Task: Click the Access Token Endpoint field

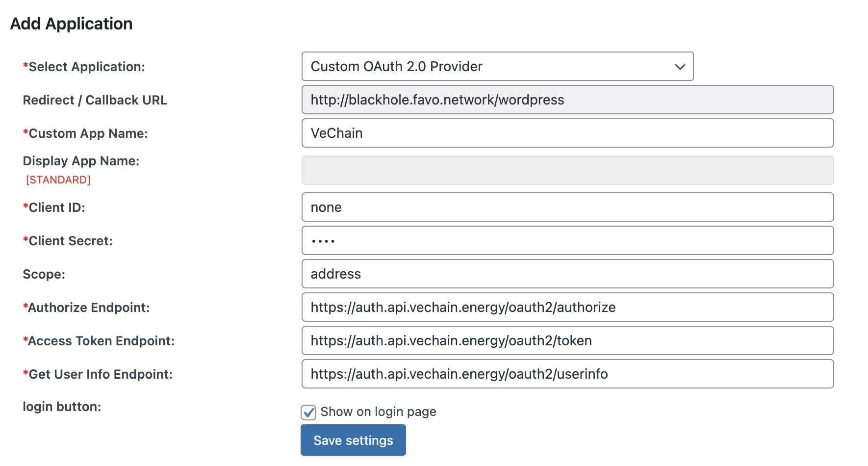Action: point(567,340)
